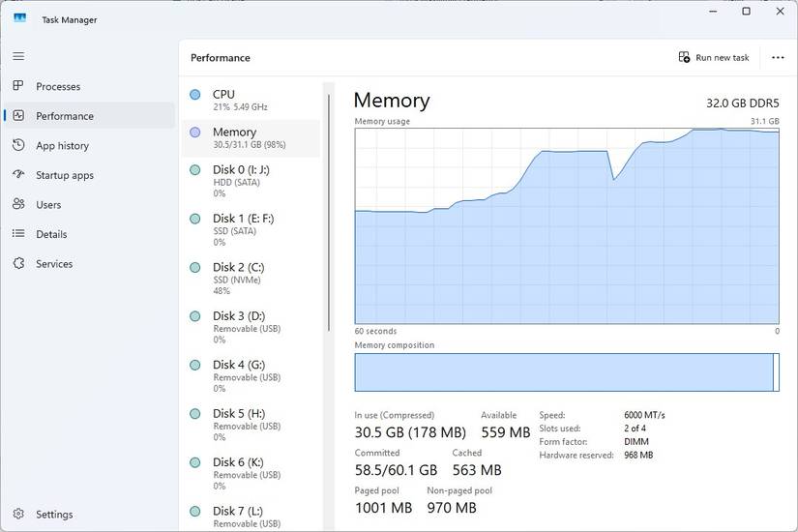This screenshot has height=532, width=798.
Task: Click the CPU circle indicator
Action: tap(195, 94)
